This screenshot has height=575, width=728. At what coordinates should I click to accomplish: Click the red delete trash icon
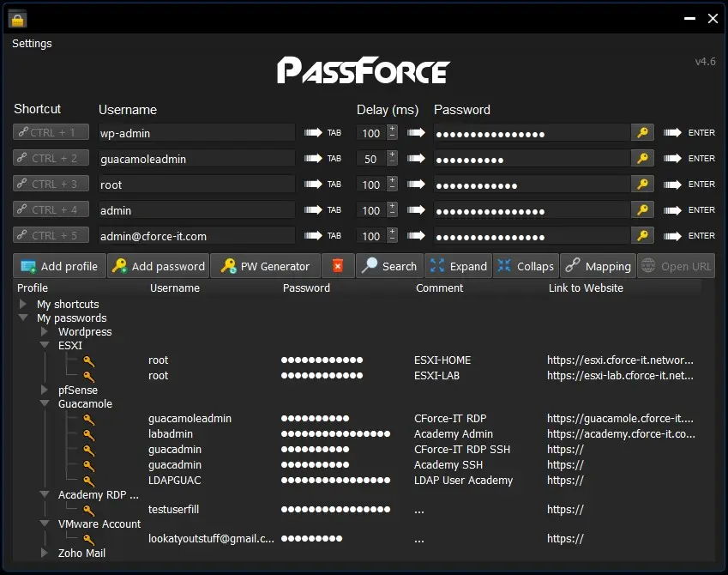click(x=338, y=266)
